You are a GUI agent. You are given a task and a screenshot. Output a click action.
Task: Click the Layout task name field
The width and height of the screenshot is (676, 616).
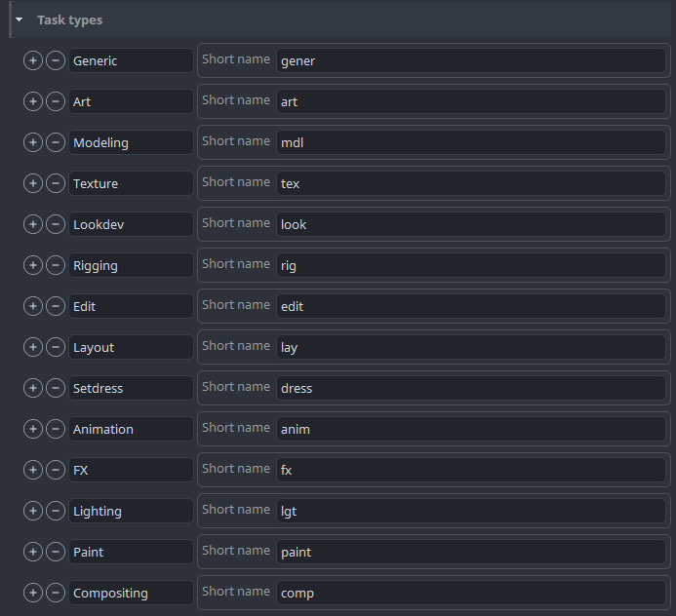point(131,347)
